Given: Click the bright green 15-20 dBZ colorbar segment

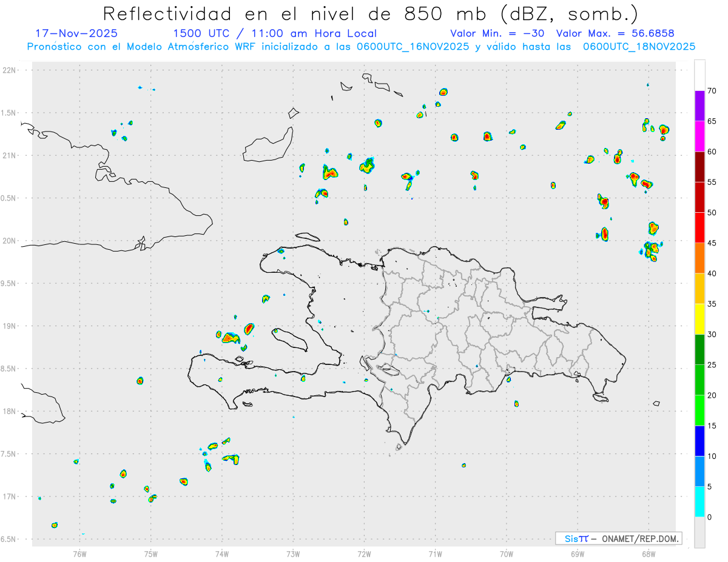Looking at the screenshot, I should coord(699,411).
